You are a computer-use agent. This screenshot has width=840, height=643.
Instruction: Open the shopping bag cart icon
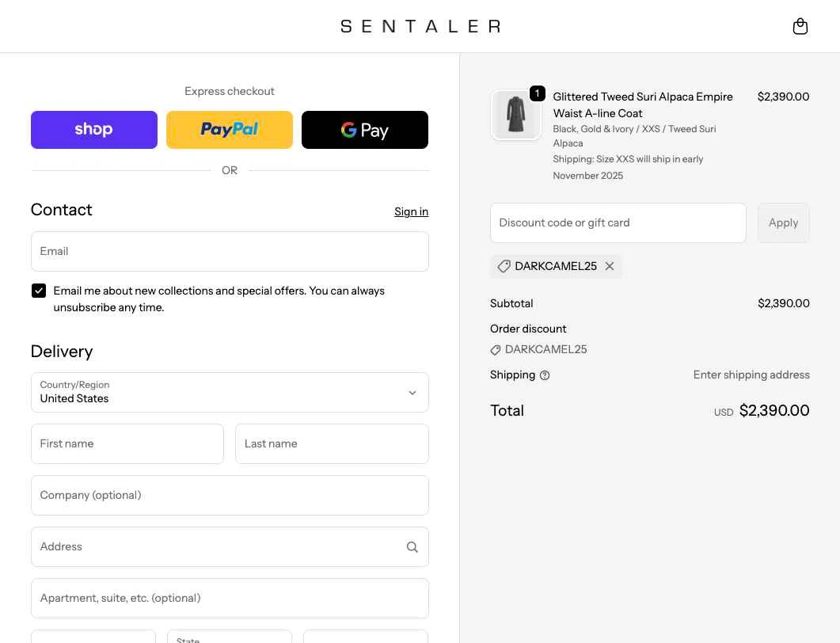[800, 26]
